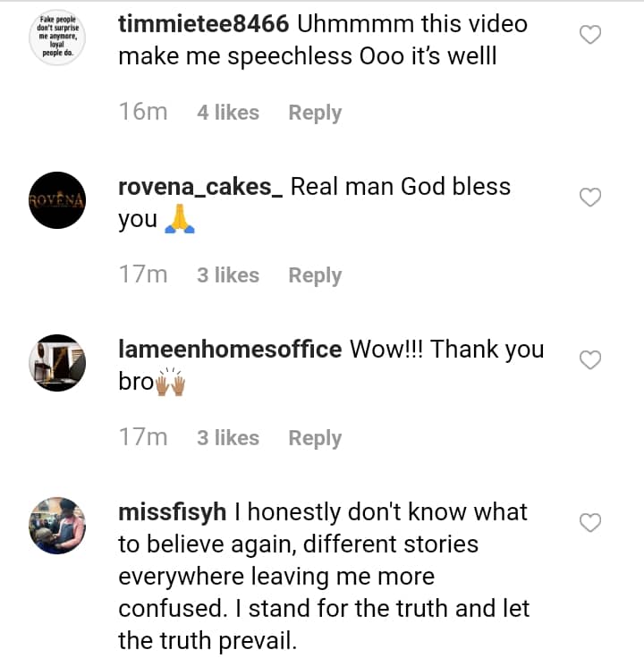Show 3 likes on rovena_cakes_ comment
The height and width of the screenshot is (658, 644).
[x=228, y=275]
